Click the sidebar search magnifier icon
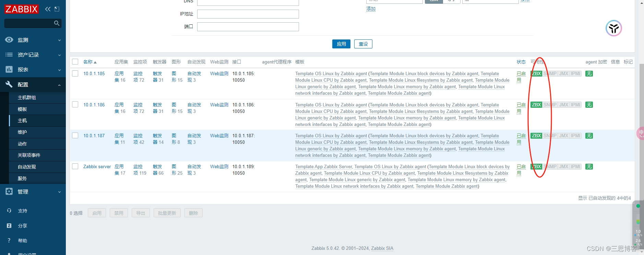 coord(57,23)
